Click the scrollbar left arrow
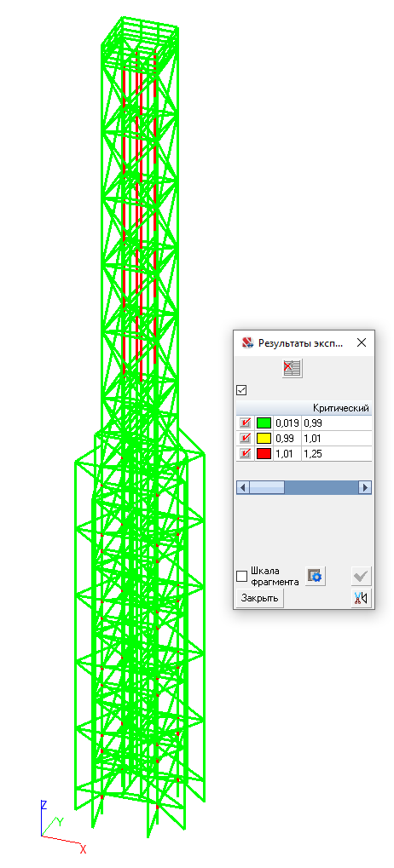This screenshot has height=868, width=394. [x=243, y=488]
